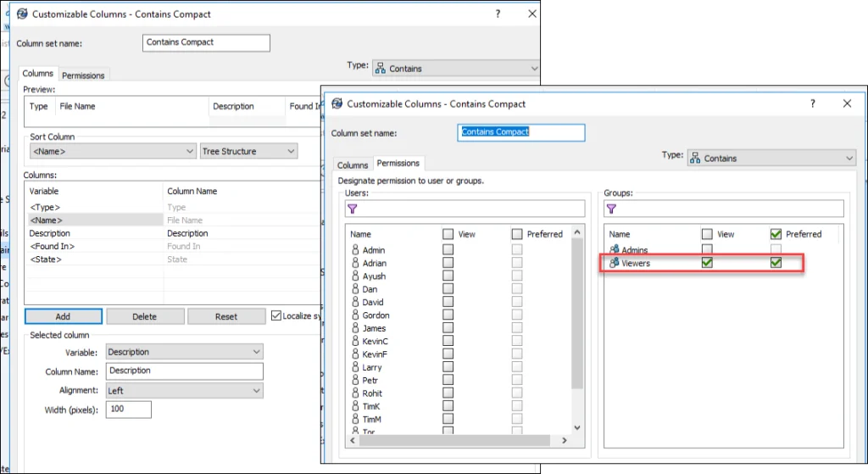Expand the Tree Structure dropdown
This screenshot has height=474, width=868.
click(x=248, y=152)
